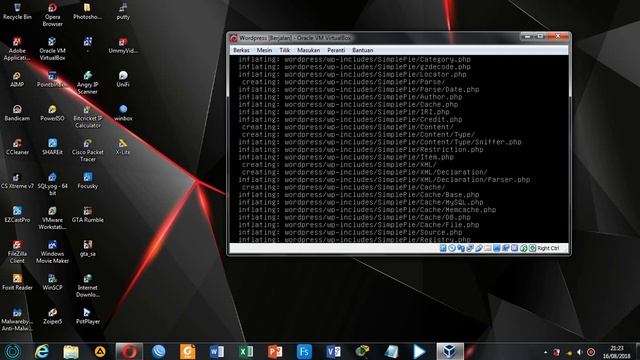Select the CCleaner desktop shortcut
Viewport: 640px width, 360px height.
(17, 147)
